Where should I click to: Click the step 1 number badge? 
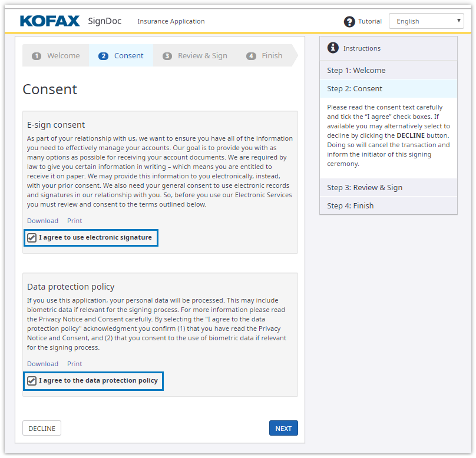pyautogui.click(x=37, y=56)
